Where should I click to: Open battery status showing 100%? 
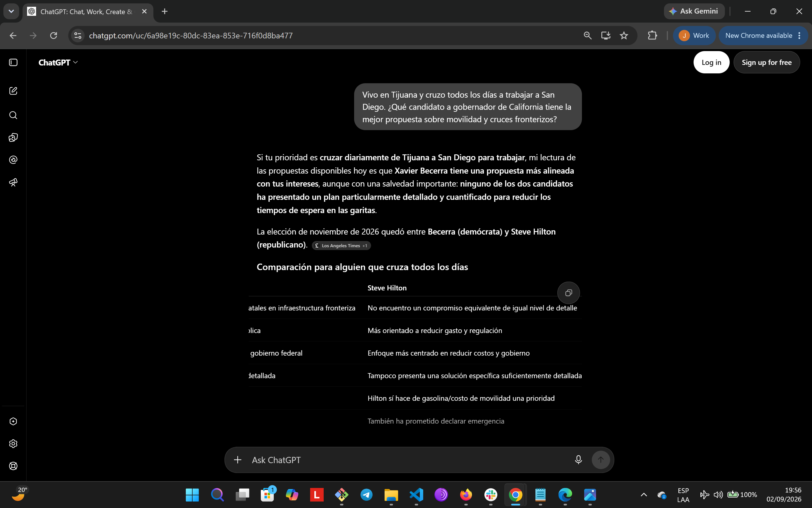[742, 494]
